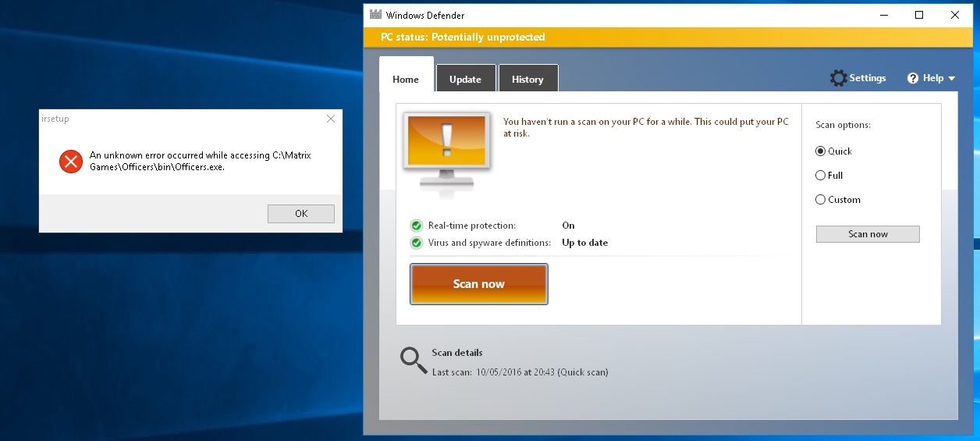The height and width of the screenshot is (441, 980).
Task: Close the Windows Defender window
Action: click(955, 15)
